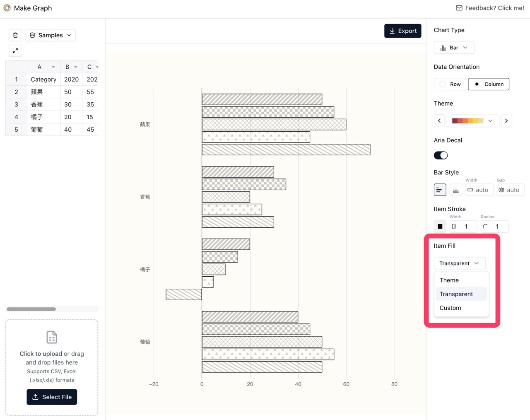Open the Chart Type Bar dropdown
530x420 pixels.
coord(454,48)
